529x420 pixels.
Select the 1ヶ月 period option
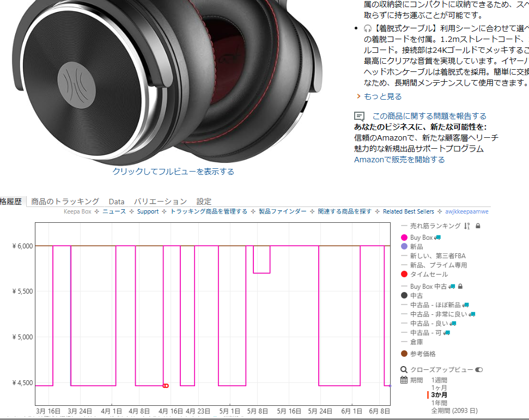pyautogui.click(x=439, y=388)
